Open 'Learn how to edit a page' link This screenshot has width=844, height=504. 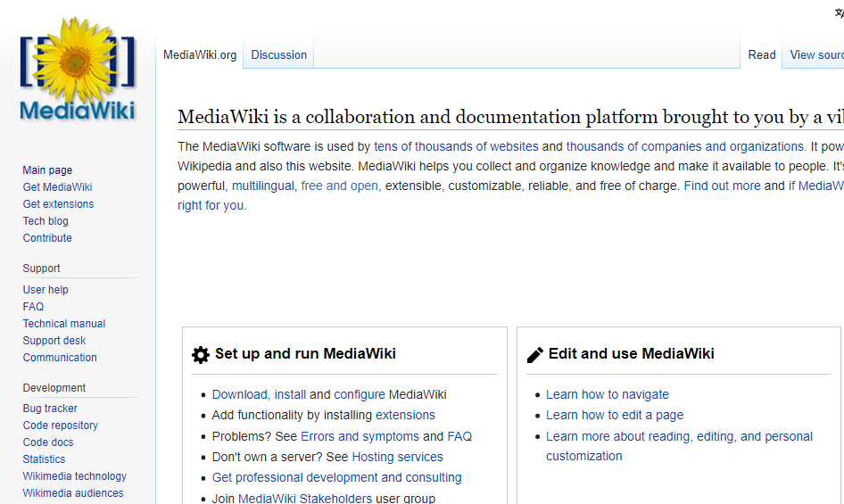point(615,415)
